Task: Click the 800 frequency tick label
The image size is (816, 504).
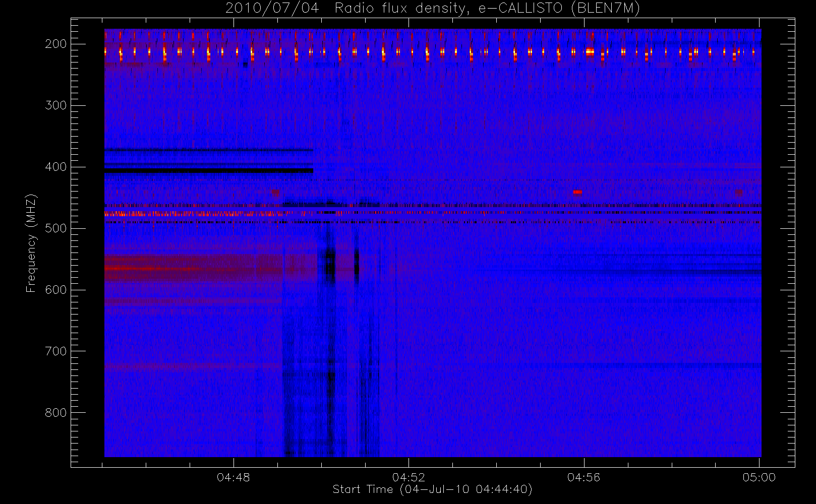Action: click(56, 413)
